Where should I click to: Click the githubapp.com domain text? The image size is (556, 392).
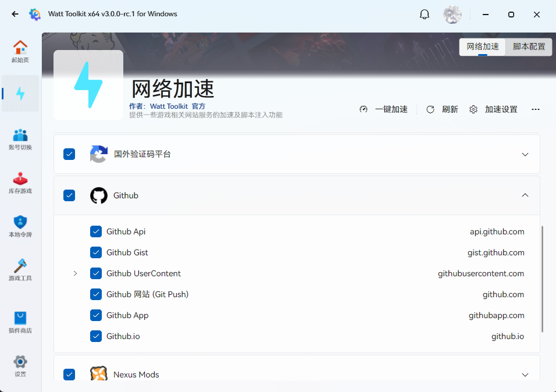(497, 315)
